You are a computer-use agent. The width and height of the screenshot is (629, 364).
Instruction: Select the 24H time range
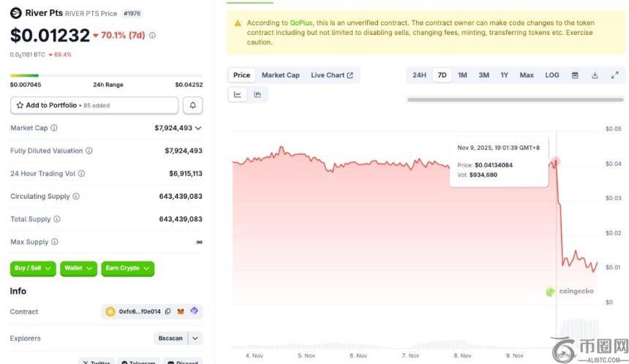tap(419, 75)
